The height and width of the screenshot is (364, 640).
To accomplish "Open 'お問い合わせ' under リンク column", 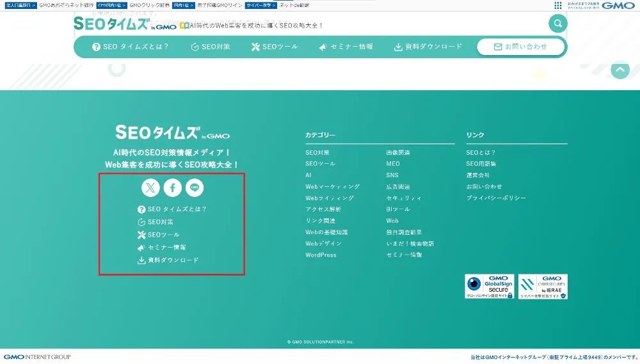I will [x=484, y=187].
